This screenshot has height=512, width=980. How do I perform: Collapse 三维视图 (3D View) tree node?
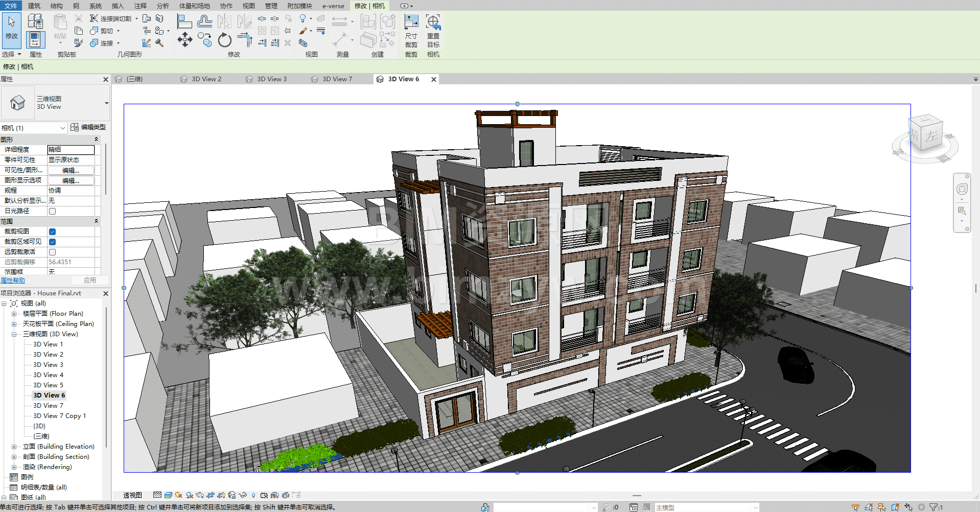[14, 334]
